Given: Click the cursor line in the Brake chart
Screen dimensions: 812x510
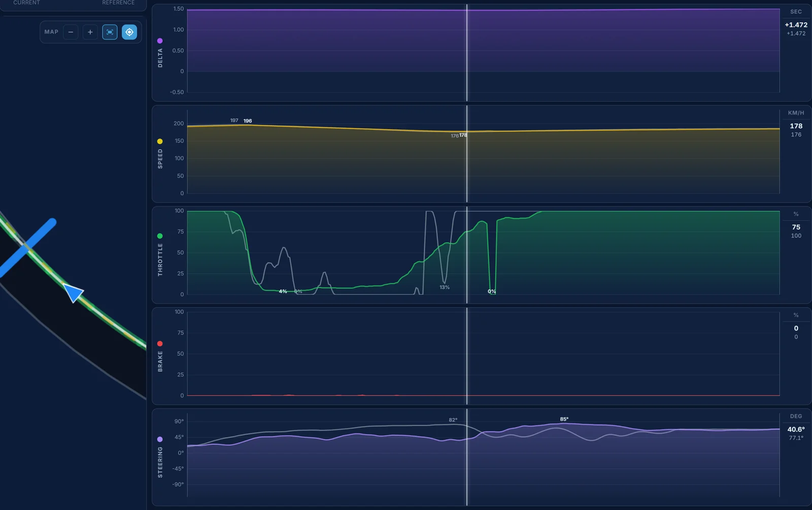Looking at the screenshot, I should (467, 356).
